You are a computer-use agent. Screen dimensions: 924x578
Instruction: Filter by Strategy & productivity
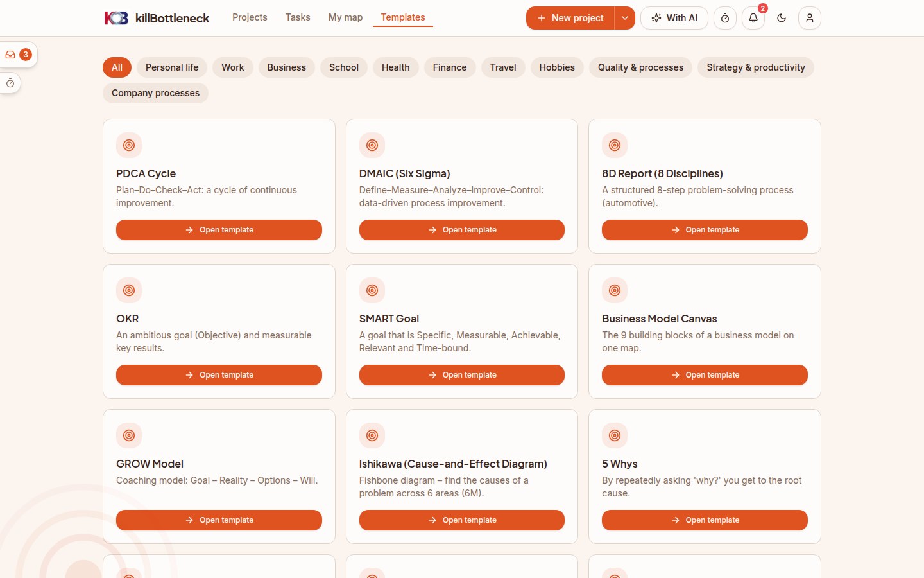(x=756, y=67)
